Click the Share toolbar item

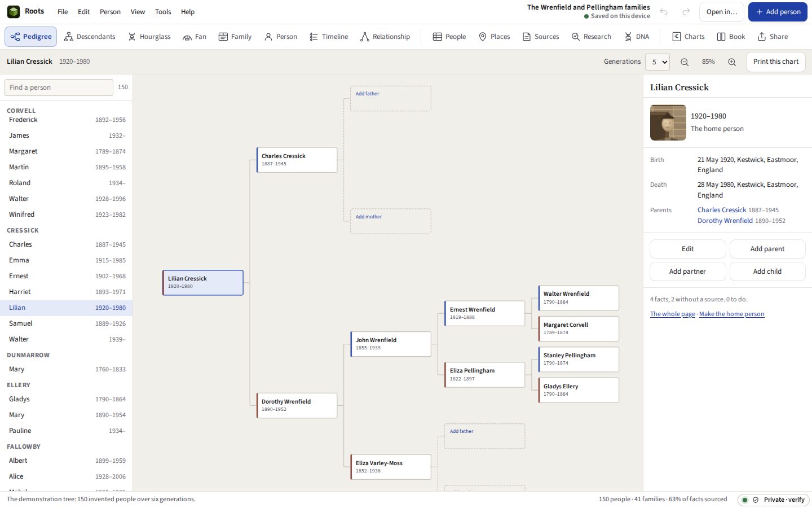tap(773, 37)
